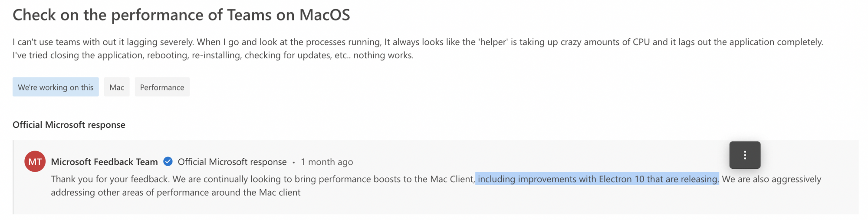Click the bold Official Microsoft response section heading
The height and width of the screenshot is (220, 868).
pos(69,125)
